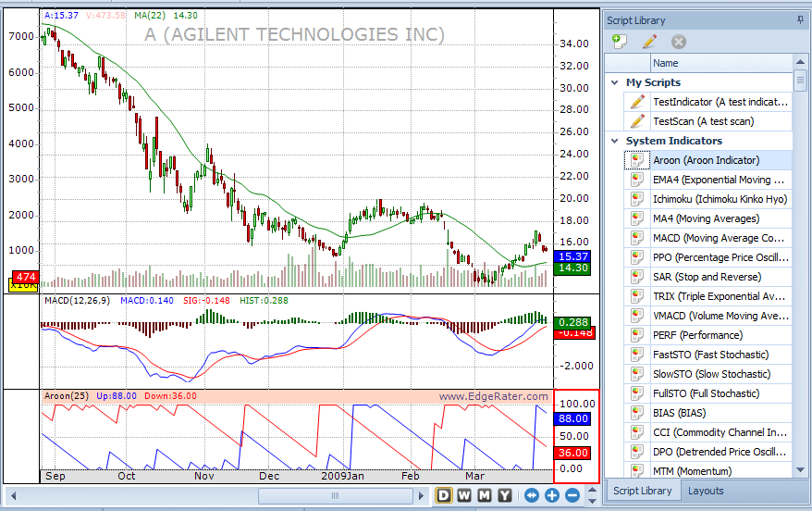Click the PERF indicator icon
Image resolution: width=812 pixels, height=511 pixels.
[x=637, y=335]
